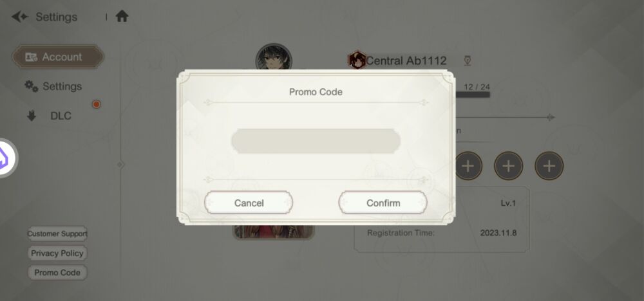Open the Privacy Policy
The width and height of the screenshot is (644, 301).
tap(57, 253)
